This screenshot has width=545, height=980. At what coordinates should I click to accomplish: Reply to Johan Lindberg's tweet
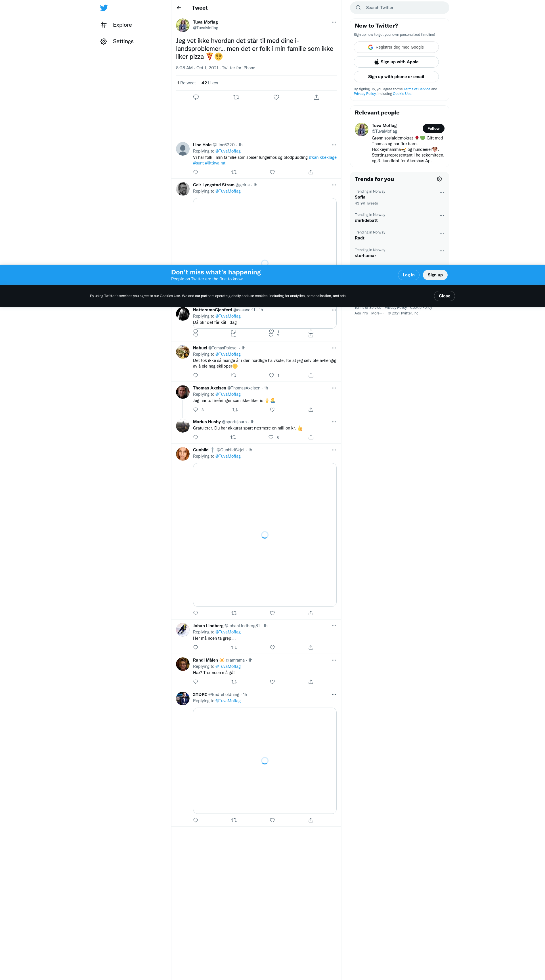click(195, 647)
